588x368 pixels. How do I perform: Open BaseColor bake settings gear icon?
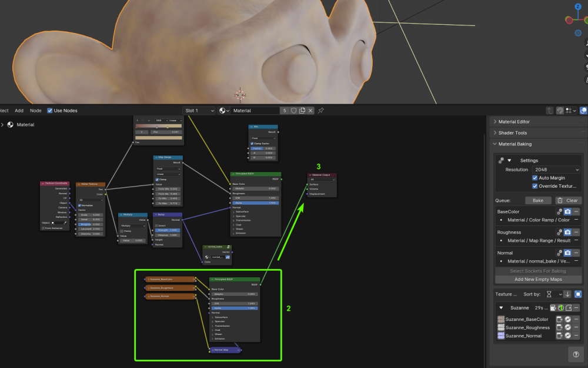tap(560, 211)
